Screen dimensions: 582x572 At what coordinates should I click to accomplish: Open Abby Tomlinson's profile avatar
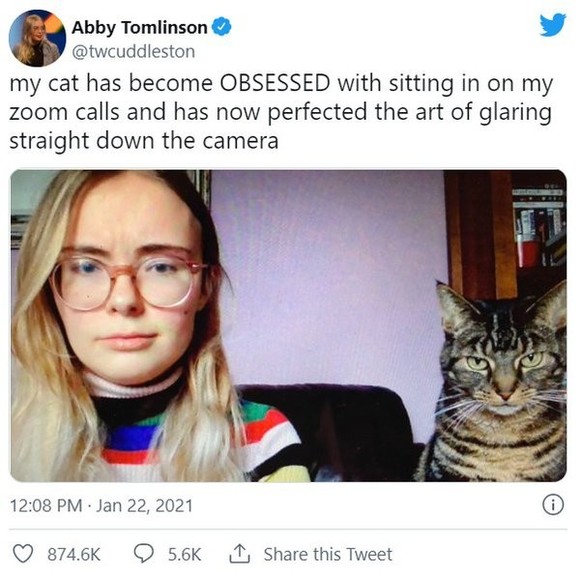(x=37, y=38)
